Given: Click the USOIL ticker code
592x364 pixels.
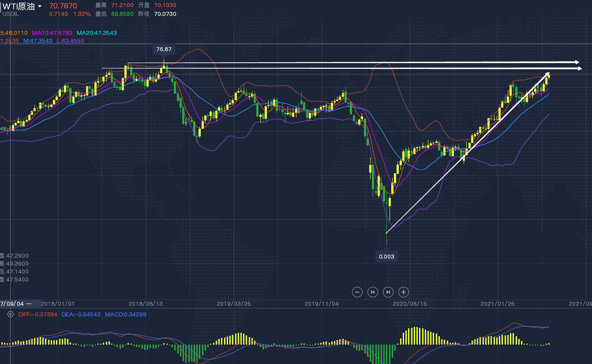Looking at the screenshot, I should [x=11, y=14].
